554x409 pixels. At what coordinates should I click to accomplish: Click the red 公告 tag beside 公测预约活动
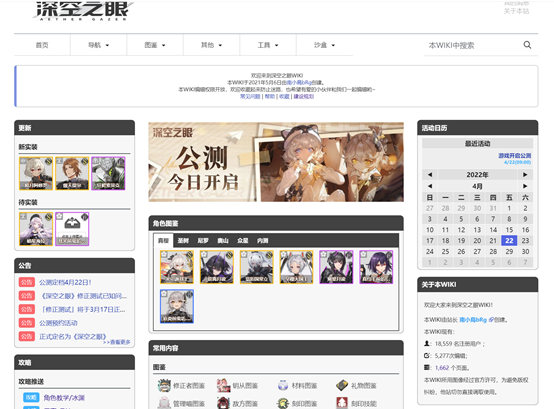pyautogui.click(x=26, y=323)
